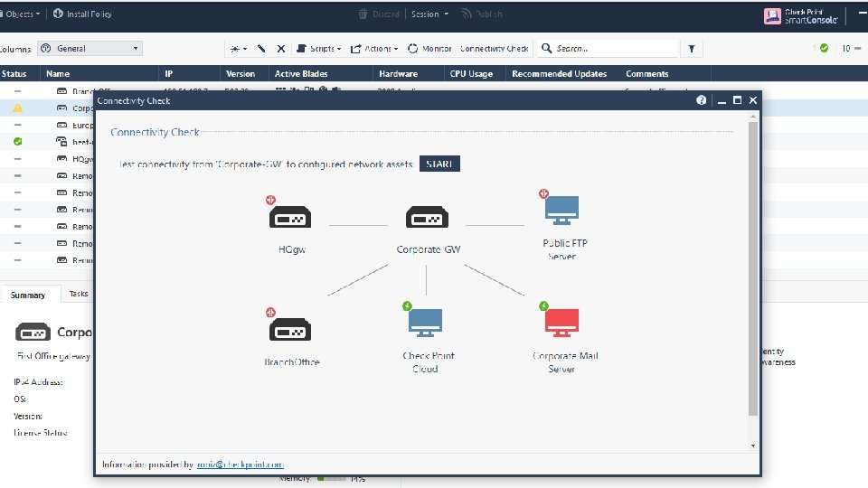868x488 pixels.
Task: Click green status badge on Check Point Cloud
Action: pyautogui.click(x=408, y=306)
